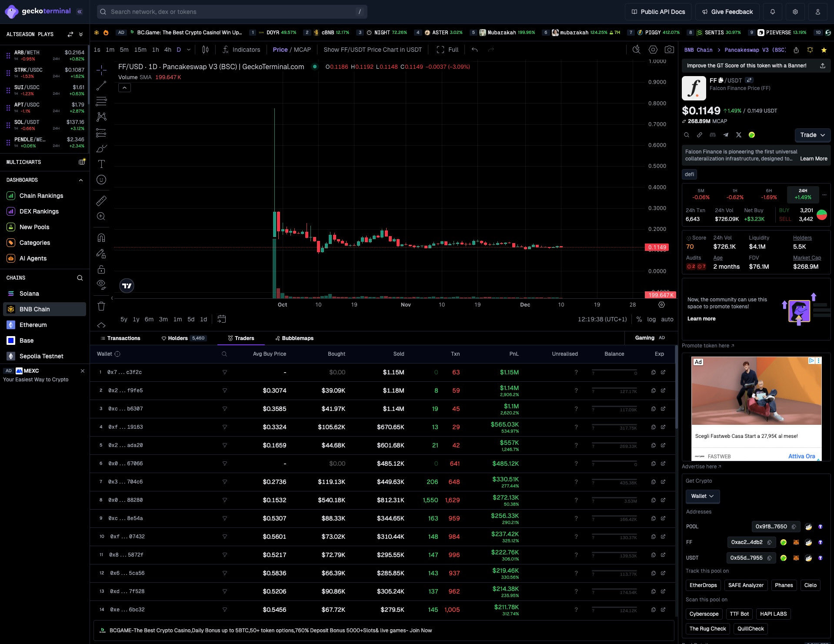
Task: Collapse the drawing toolbar with side arrow
Action: 112,298
